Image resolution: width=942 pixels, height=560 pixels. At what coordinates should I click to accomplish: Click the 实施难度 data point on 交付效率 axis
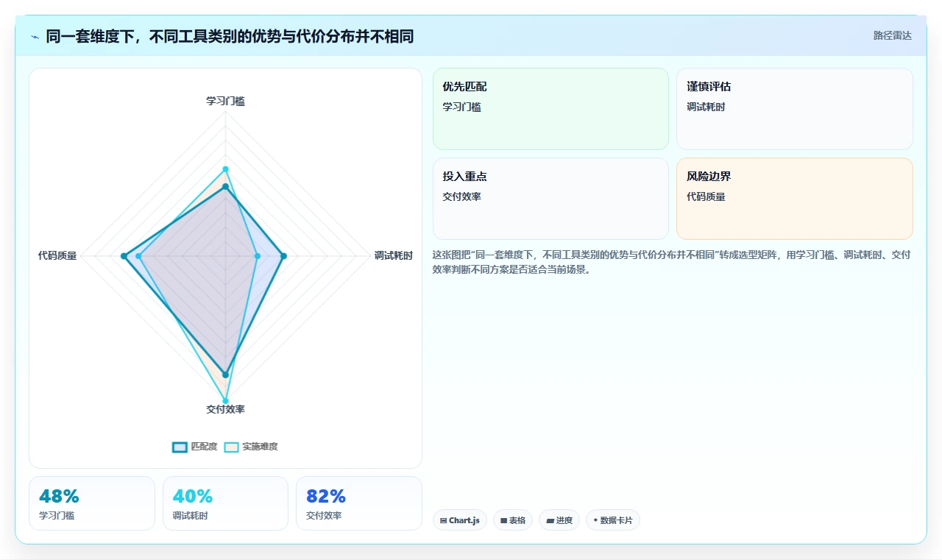225,402
